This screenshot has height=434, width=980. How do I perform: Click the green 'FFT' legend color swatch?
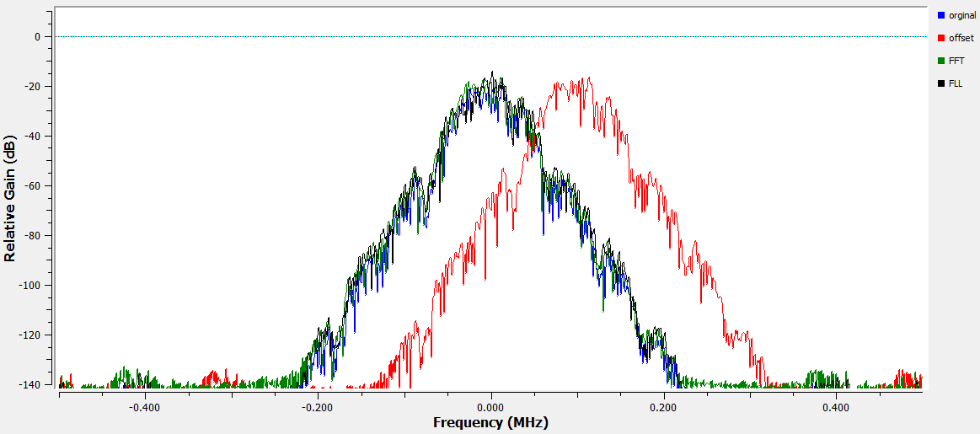coord(941,61)
